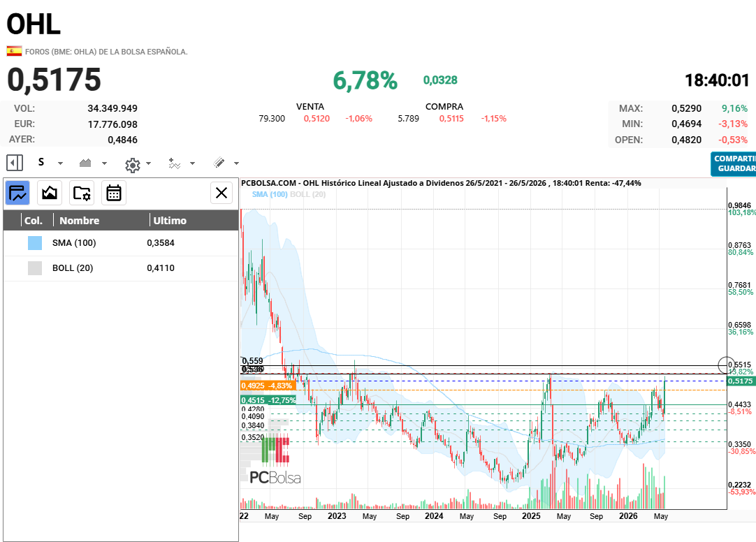Viewport: 756px width, 542px height.
Task: Click the SMA (100) blue color swatch
Action: (35, 243)
